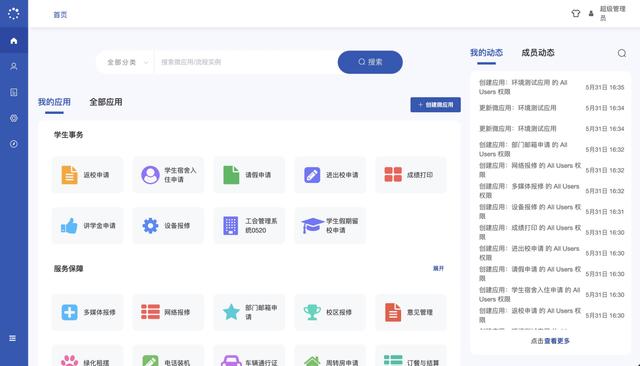Viewport: 640px width, 366px height.
Task: Click the app logo at top left
Action: [x=13, y=13]
